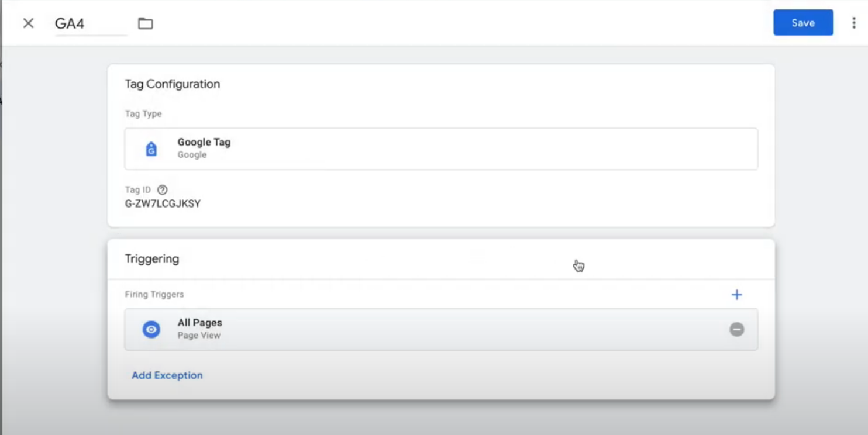Close the GA4 tag editor
This screenshot has width=868, height=435.
[28, 23]
